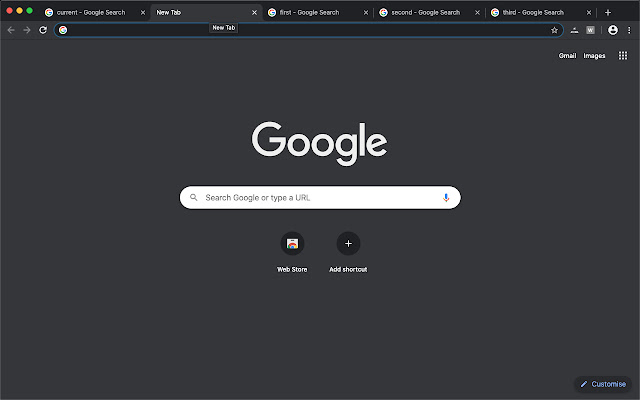
Task: Open the W extension icon in toolbar
Action: pyautogui.click(x=590, y=30)
